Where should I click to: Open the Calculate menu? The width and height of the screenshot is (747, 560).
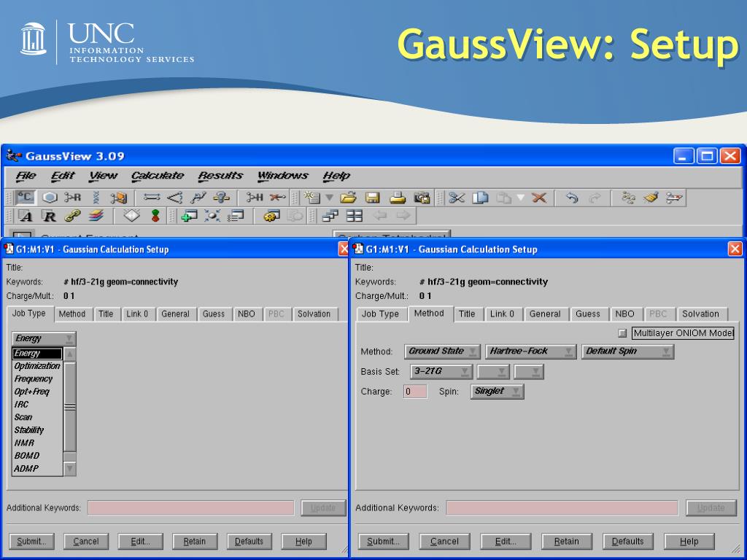(x=158, y=176)
